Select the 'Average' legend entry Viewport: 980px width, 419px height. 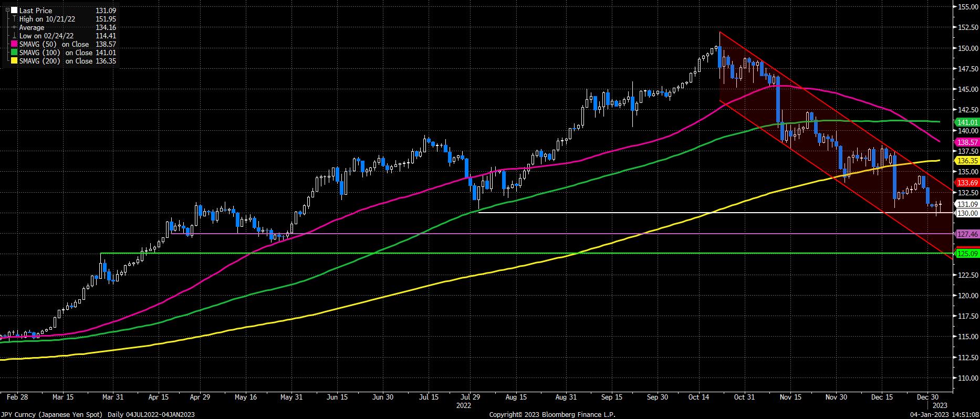[32, 27]
